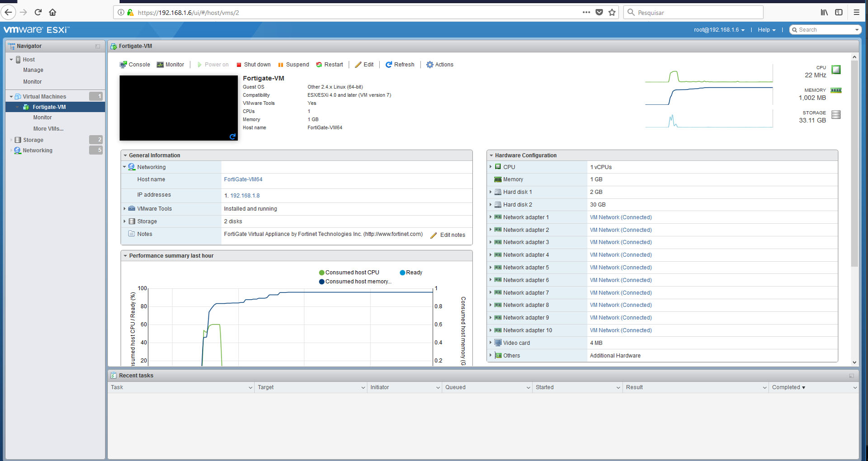The height and width of the screenshot is (461, 868).
Task: Collapse the General Information panel
Action: tap(125, 155)
